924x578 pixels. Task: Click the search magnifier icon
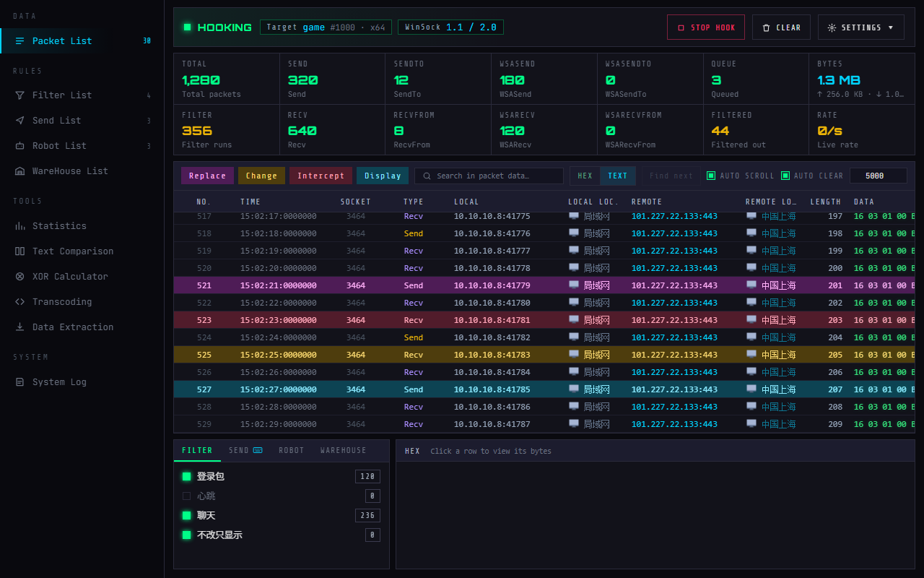pyautogui.click(x=427, y=176)
